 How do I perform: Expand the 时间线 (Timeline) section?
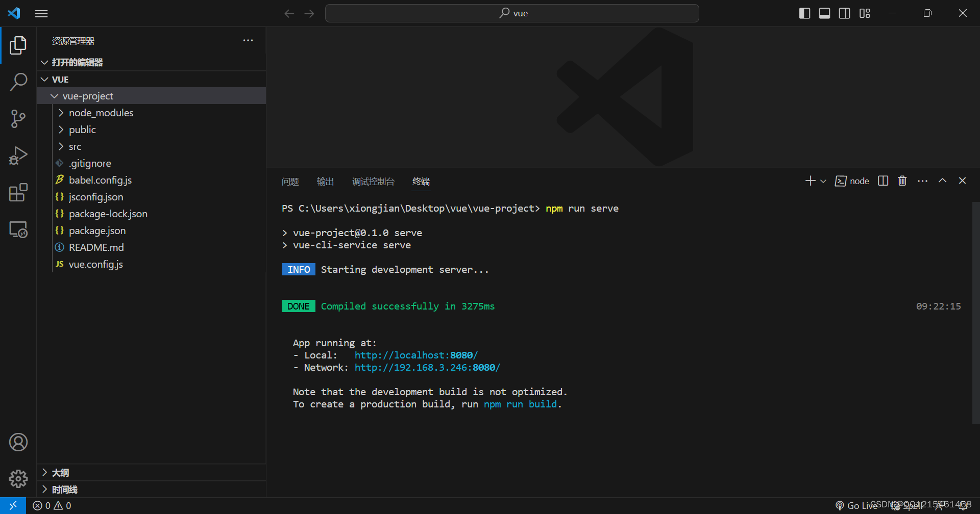(152, 490)
